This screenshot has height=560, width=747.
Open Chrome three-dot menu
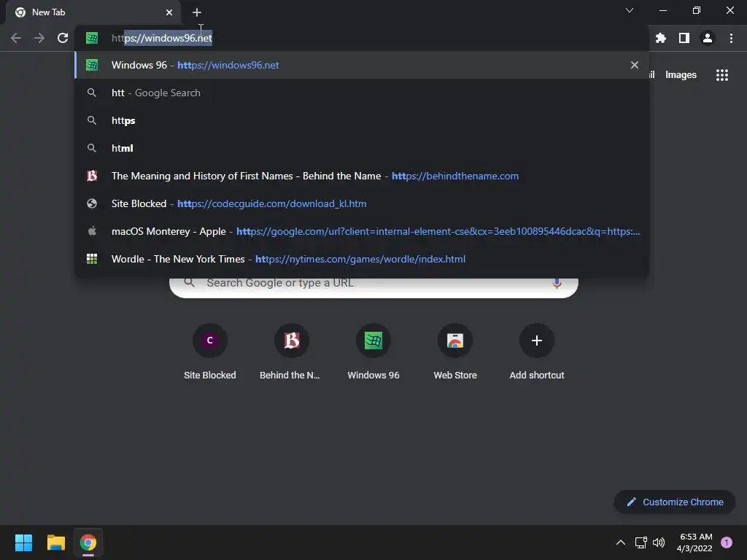(x=731, y=38)
